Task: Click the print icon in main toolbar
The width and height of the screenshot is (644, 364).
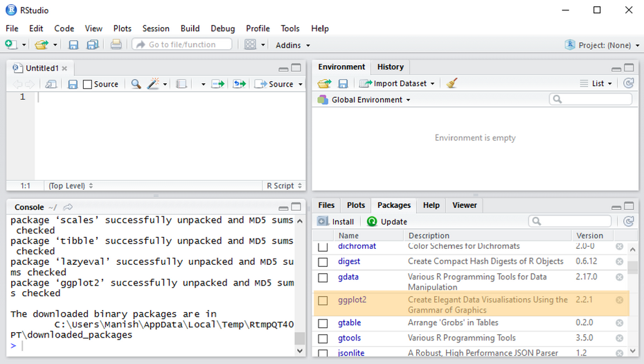Action: (116, 45)
